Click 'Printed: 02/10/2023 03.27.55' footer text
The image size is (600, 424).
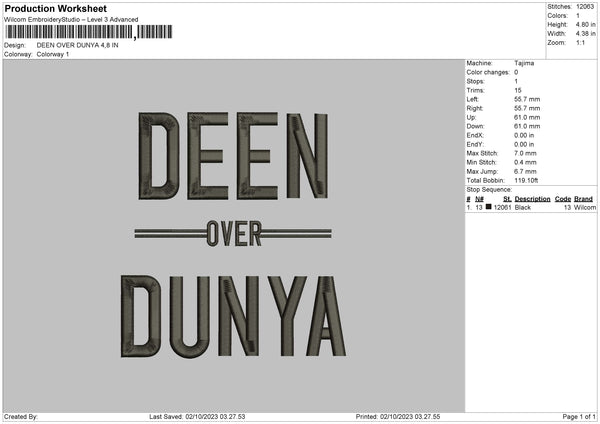click(x=398, y=417)
